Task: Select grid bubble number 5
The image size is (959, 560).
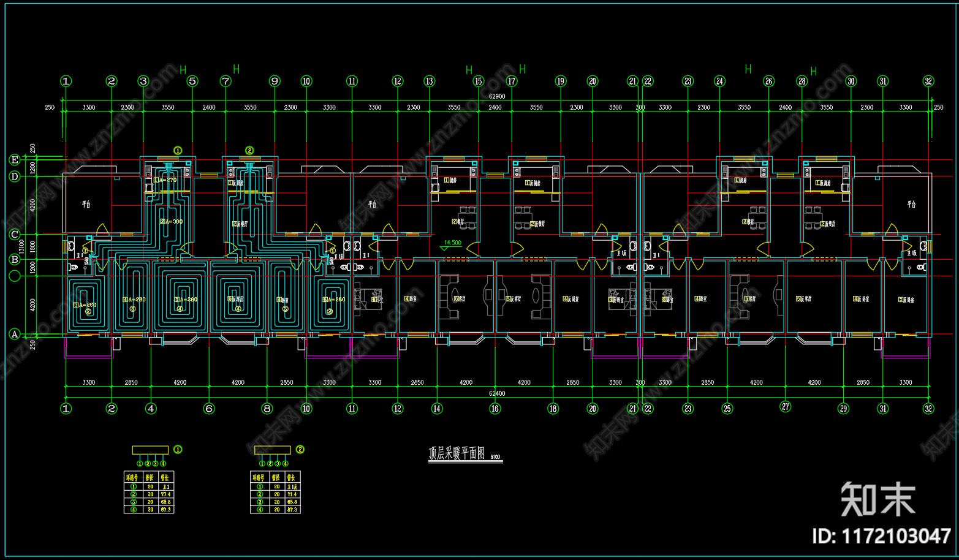Action: pyautogui.click(x=192, y=81)
